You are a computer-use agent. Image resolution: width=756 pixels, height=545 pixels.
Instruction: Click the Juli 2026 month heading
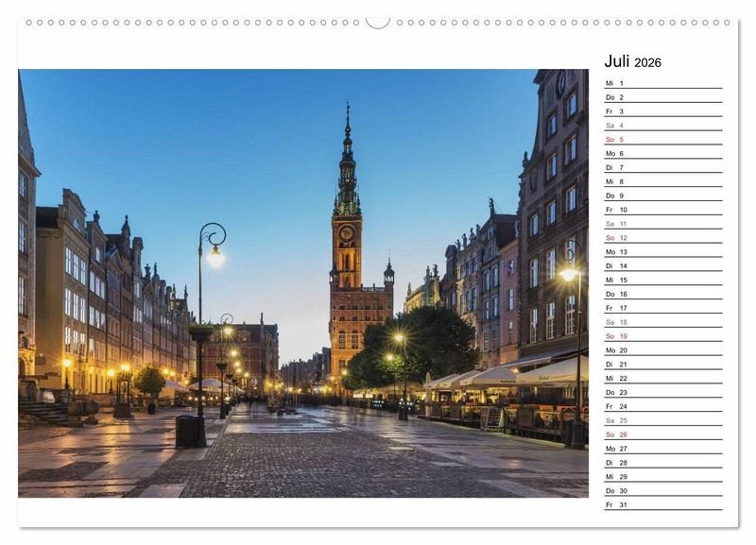coord(632,62)
